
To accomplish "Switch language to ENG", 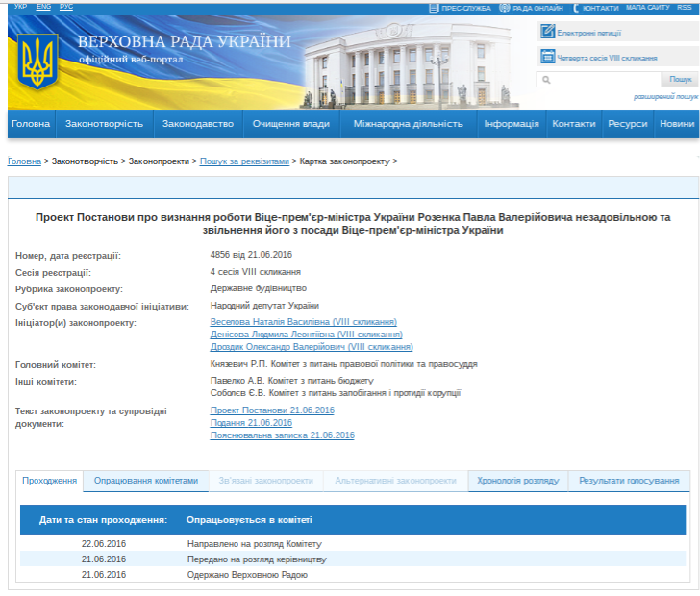I will tap(43, 7).
